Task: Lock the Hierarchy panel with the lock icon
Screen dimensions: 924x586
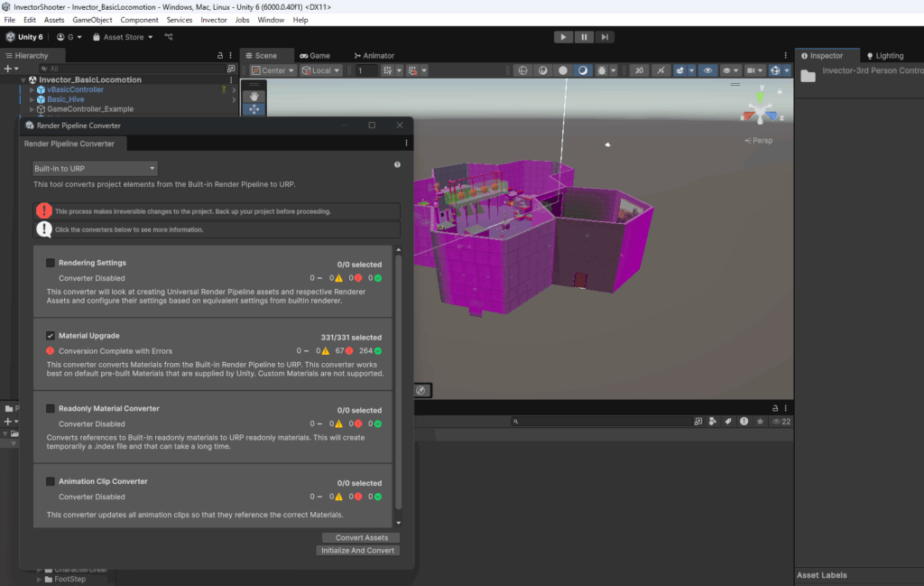Action: (x=220, y=55)
